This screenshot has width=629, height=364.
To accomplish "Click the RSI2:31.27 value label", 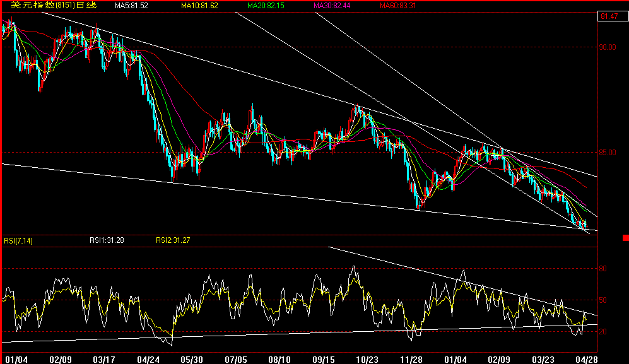I will [172, 240].
